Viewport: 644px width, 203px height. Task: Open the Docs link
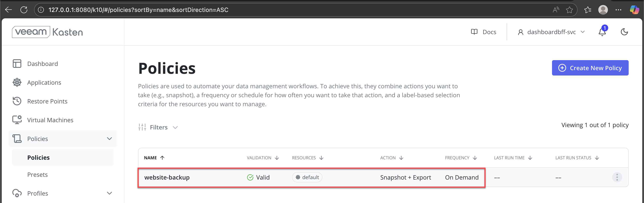pos(484,32)
